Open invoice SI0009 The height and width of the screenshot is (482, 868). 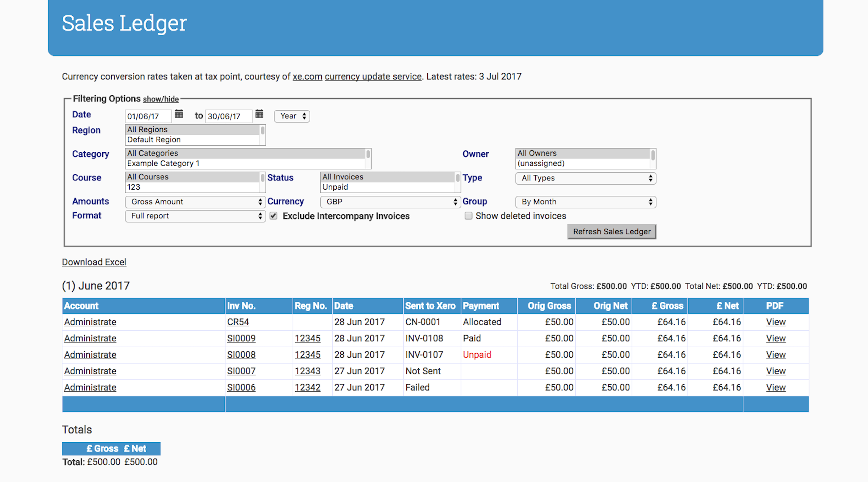tap(241, 338)
